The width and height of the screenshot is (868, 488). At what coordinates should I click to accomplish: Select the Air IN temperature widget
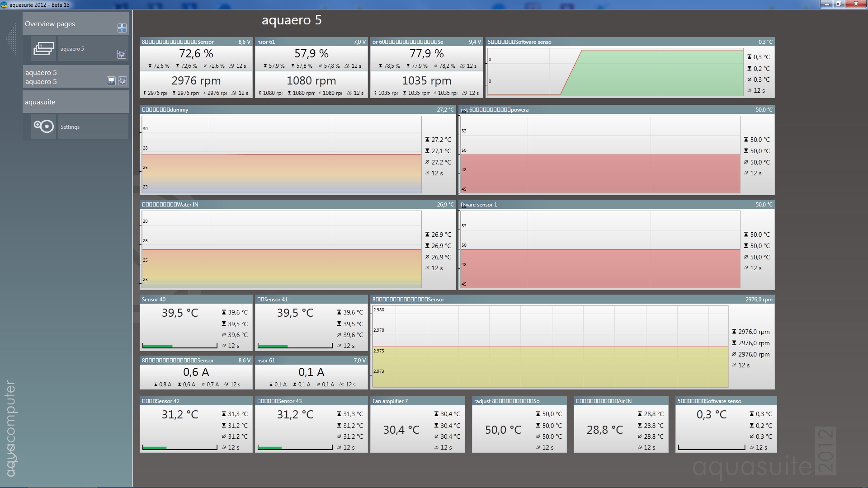[621, 424]
